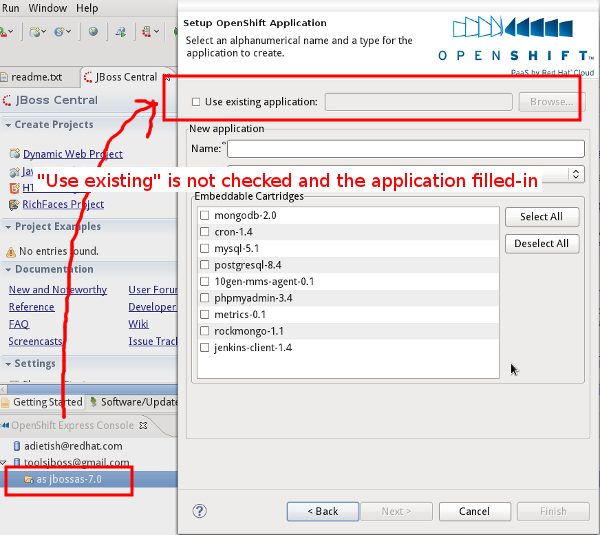600x535 pixels.
Task: Click the Dynamic Web Project icon
Action: (15, 153)
